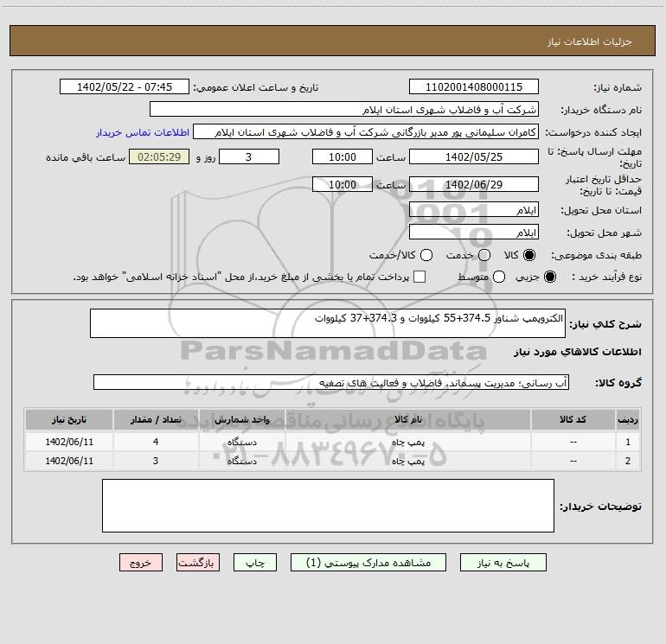Image resolution: width=666 pixels, height=644 pixels.
Task: Click the need number field 1102001408000115
Action: click(474, 87)
